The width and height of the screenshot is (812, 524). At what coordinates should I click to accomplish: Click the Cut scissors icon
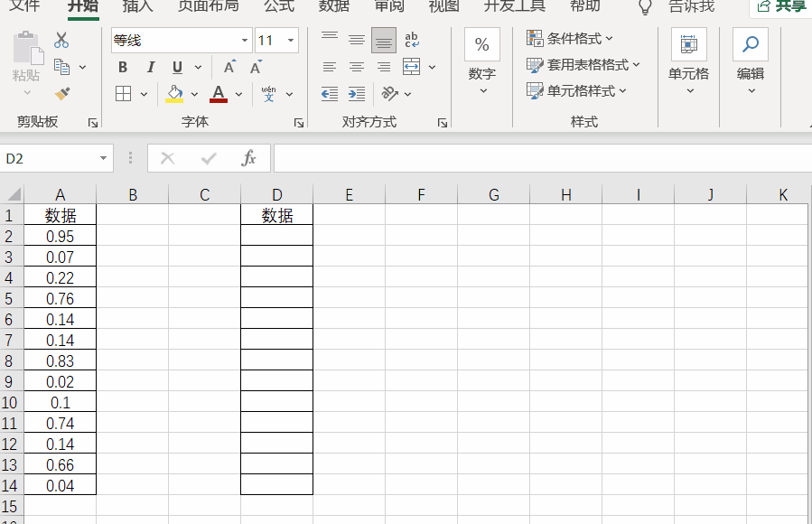click(61, 40)
